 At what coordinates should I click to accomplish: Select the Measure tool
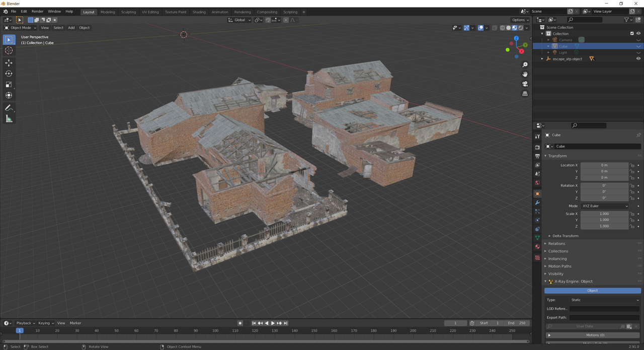[x=9, y=119]
